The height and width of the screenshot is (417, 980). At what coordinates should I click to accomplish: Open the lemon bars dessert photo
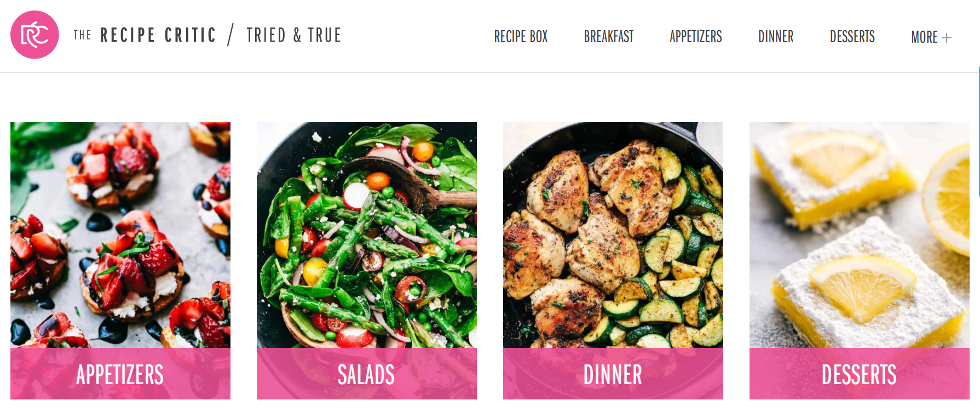pyautogui.click(x=860, y=235)
